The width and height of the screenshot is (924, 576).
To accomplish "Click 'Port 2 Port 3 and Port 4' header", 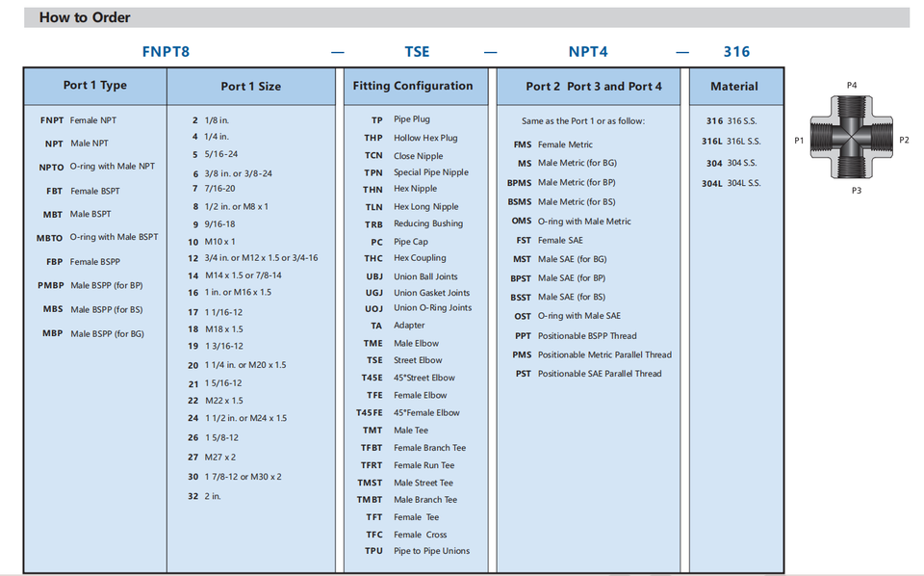I will pyautogui.click(x=594, y=86).
